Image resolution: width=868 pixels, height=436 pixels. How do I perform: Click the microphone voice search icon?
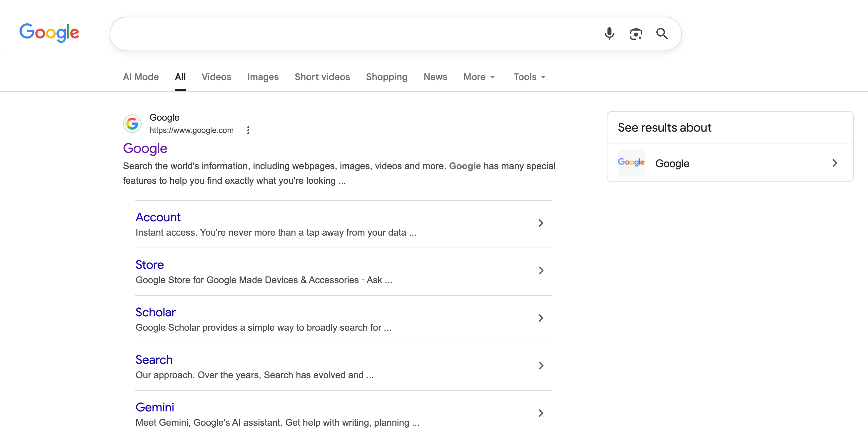pos(609,34)
